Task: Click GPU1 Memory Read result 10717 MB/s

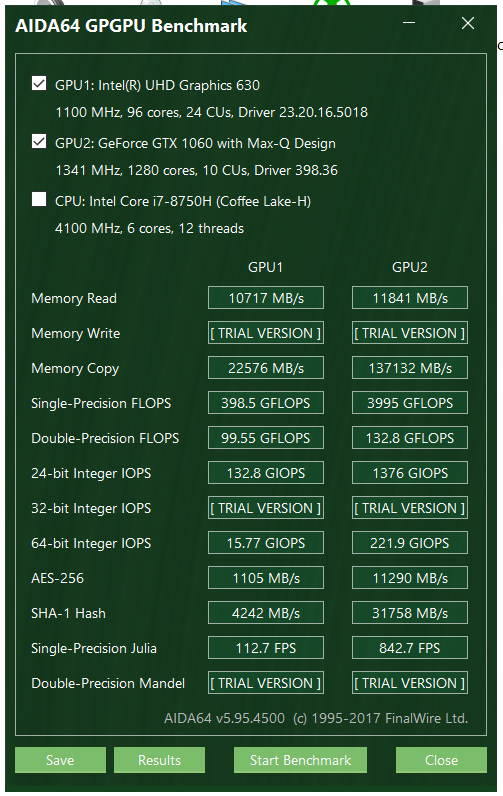Action: pyautogui.click(x=266, y=298)
